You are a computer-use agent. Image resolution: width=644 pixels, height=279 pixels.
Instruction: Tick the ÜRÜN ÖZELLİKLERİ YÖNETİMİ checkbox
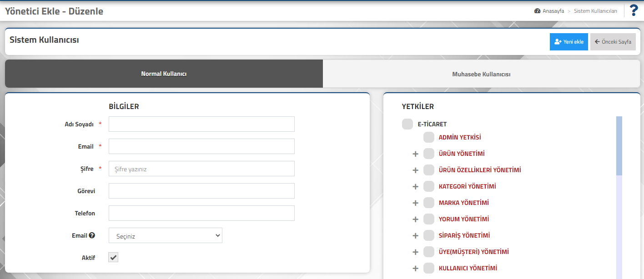coord(429,170)
